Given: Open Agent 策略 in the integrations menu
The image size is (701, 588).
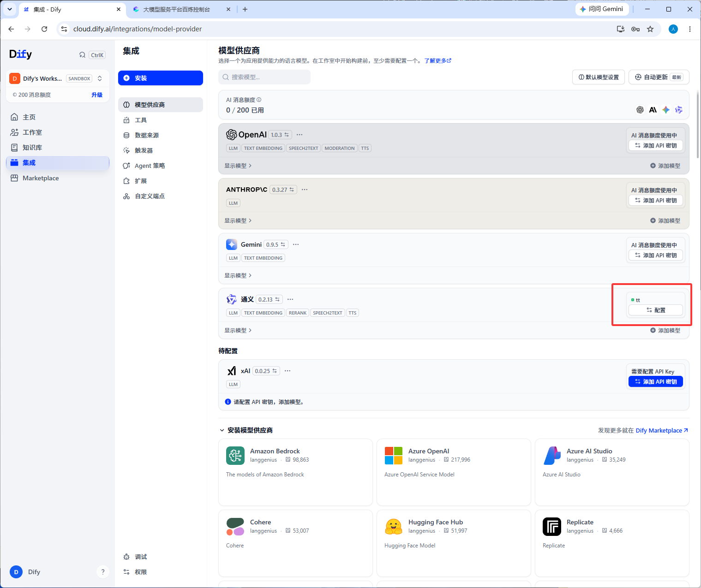Looking at the screenshot, I should (161, 166).
